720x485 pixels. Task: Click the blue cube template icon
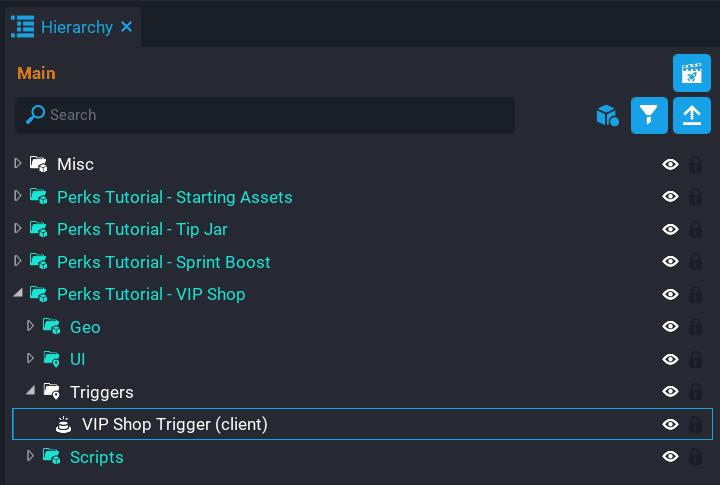[607, 116]
